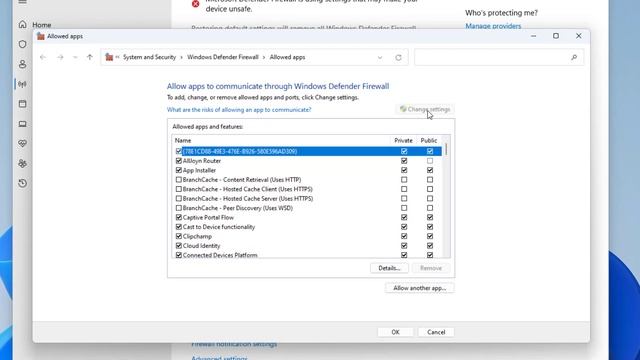Select the Connected Devices Platform row
The width and height of the screenshot is (640, 360).
(308, 255)
